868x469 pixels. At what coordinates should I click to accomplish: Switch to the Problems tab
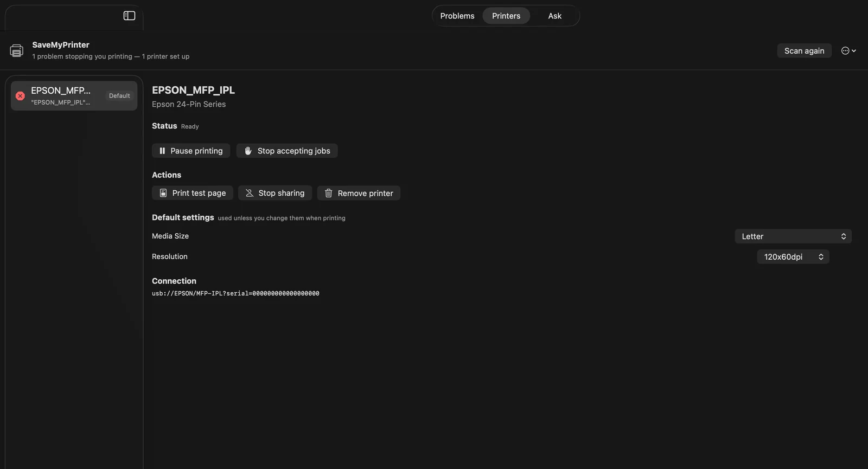click(x=457, y=16)
